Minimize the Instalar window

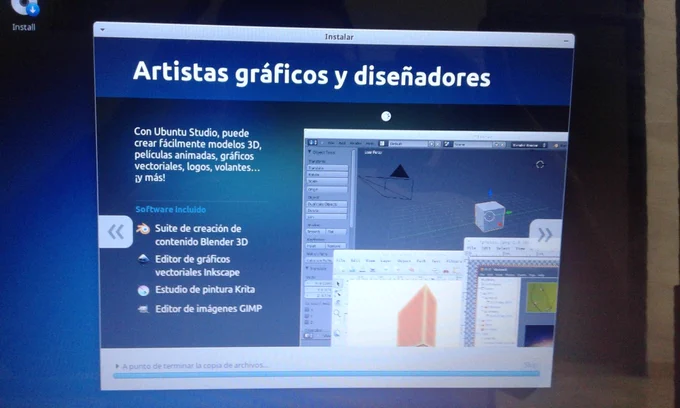566,41
